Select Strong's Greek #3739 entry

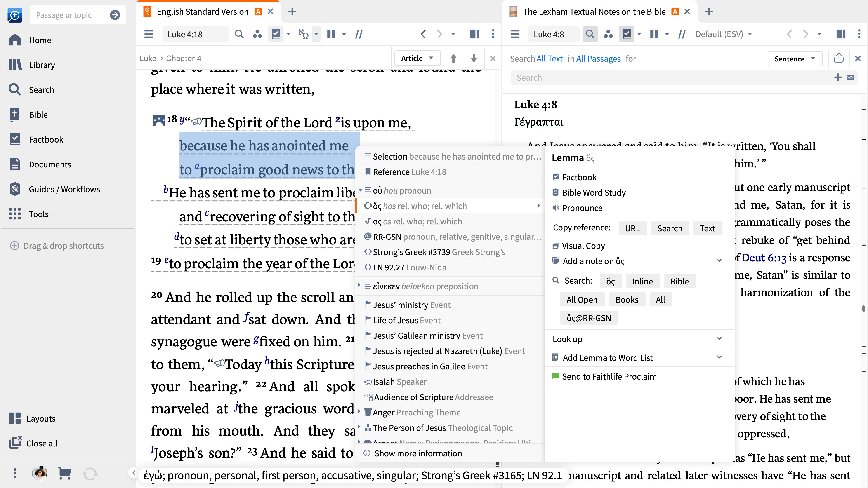pyautogui.click(x=451, y=252)
